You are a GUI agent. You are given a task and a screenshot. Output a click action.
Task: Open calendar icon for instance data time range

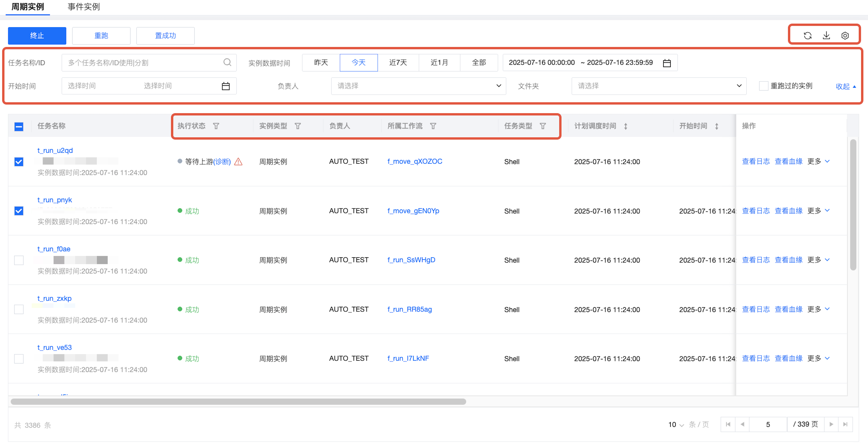tap(666, 63)
